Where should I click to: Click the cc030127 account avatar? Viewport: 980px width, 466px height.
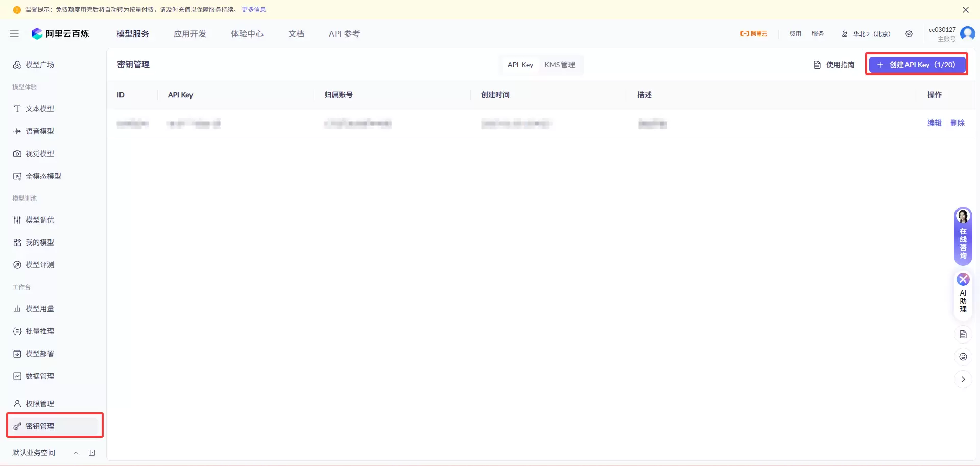point(968,33)
